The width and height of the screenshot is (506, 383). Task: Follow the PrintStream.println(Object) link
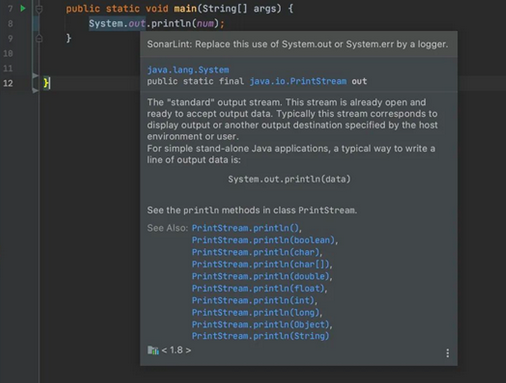coord(261,324)
